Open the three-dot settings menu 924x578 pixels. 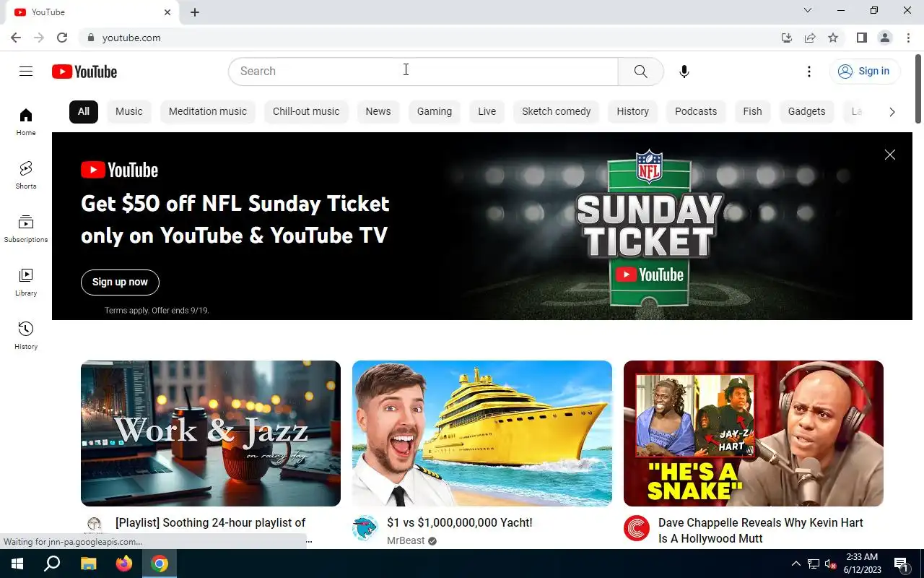point(809,72)
